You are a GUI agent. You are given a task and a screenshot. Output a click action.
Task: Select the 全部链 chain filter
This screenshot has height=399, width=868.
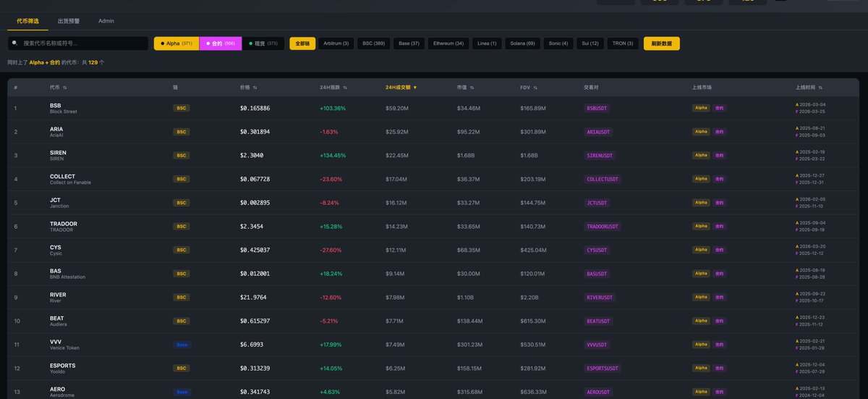tap(302, 43)
